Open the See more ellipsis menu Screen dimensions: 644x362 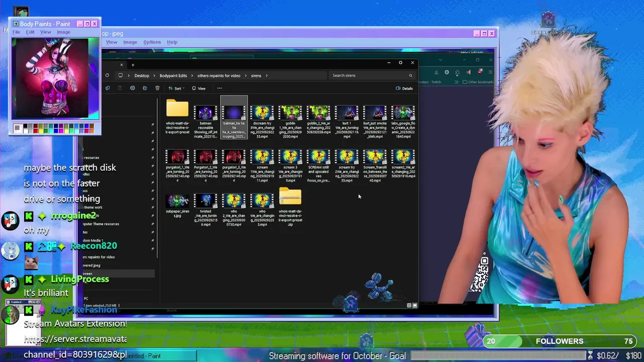[x=219, y=88]
